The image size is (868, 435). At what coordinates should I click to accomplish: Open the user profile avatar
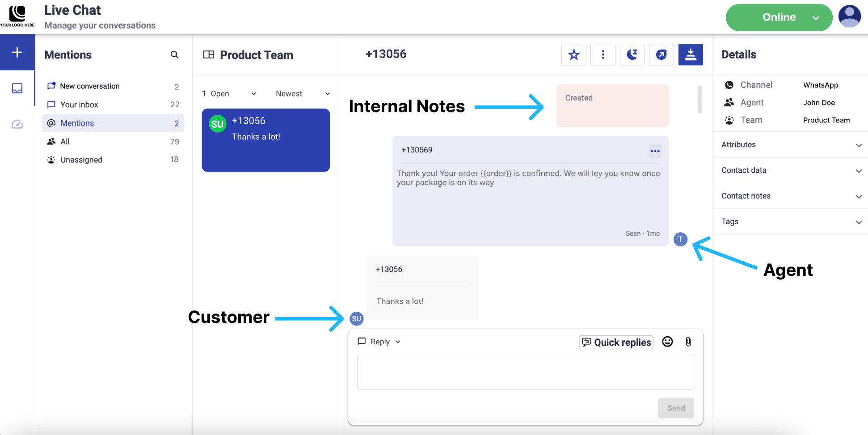(849, 17)
